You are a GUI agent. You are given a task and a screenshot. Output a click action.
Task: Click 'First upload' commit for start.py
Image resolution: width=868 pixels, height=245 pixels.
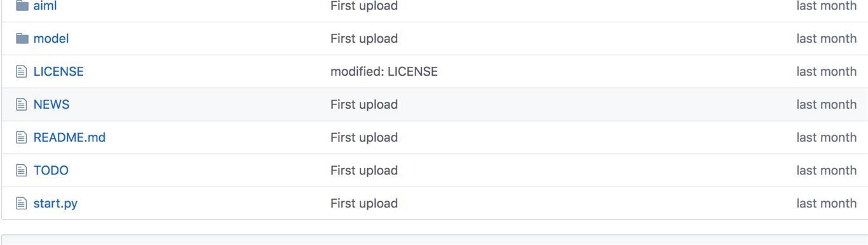(x=364, y=204)
